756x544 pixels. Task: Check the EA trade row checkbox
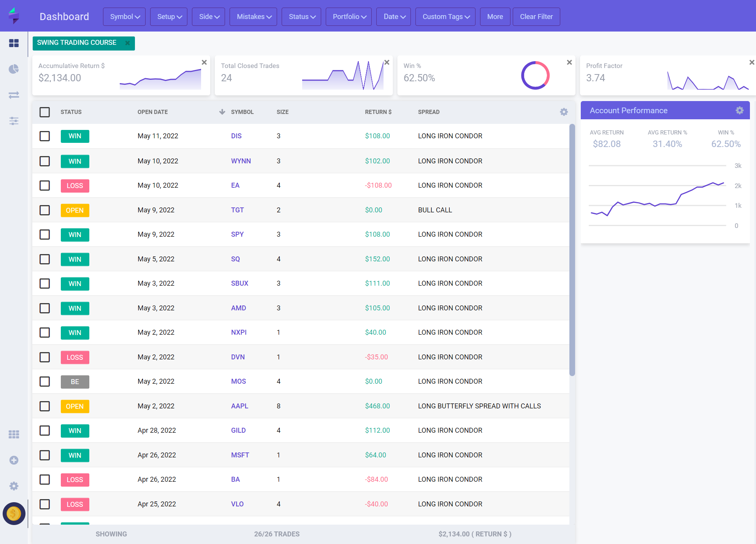click(45, 185)
